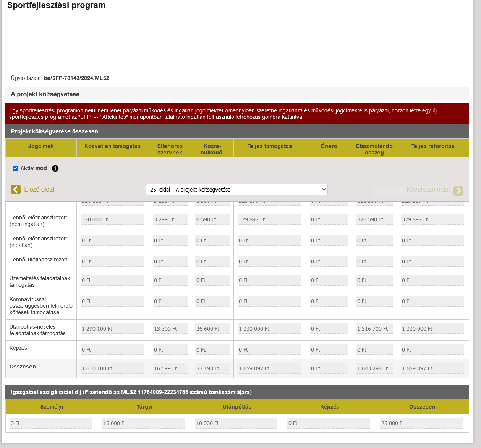Click the 33 198 Ft total field
The height and width of the screenshot is (448, 481).
(x=212, y=368)
